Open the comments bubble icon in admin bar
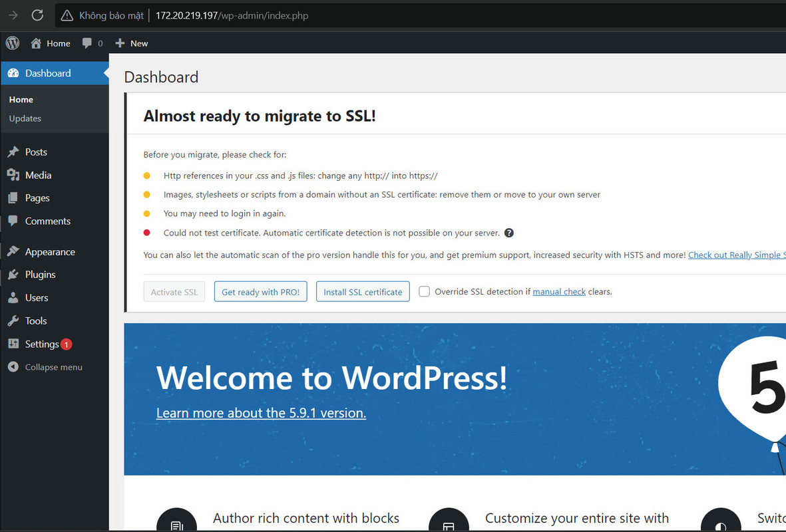 (x=87, y=43)
